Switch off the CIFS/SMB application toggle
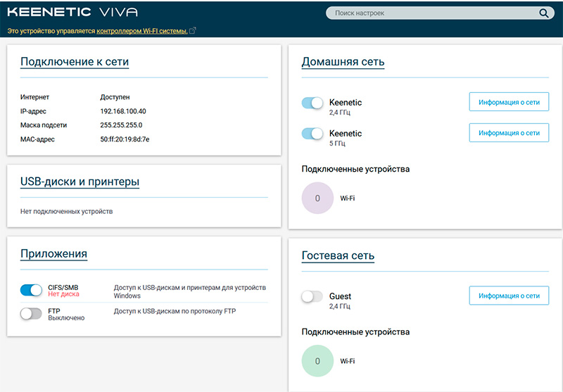The height and width of the screenshot is (392, 563). click(32, 290)
